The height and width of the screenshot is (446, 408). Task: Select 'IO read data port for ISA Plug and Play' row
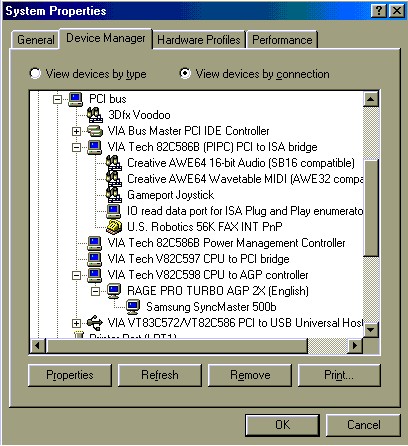[x=245, y=211]
